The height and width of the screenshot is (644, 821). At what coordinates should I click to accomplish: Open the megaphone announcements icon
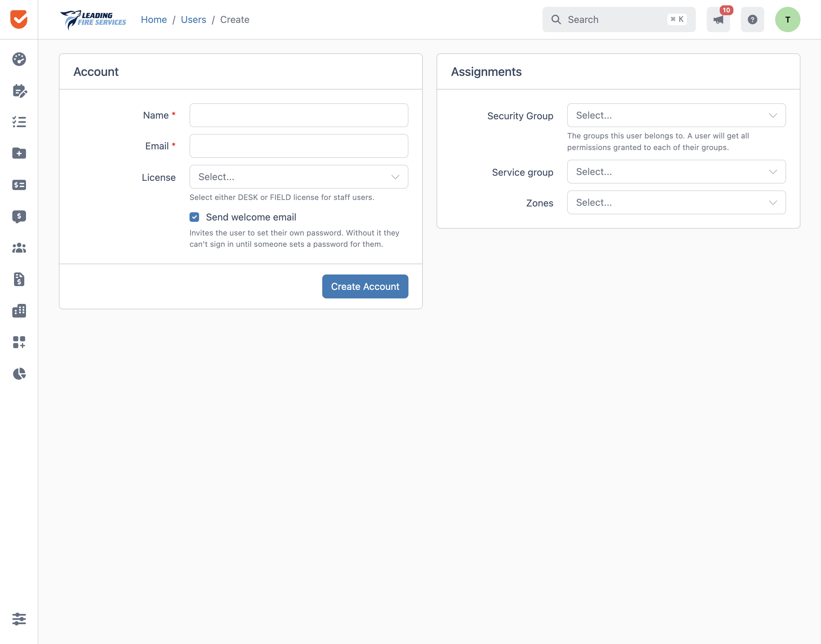718,19
